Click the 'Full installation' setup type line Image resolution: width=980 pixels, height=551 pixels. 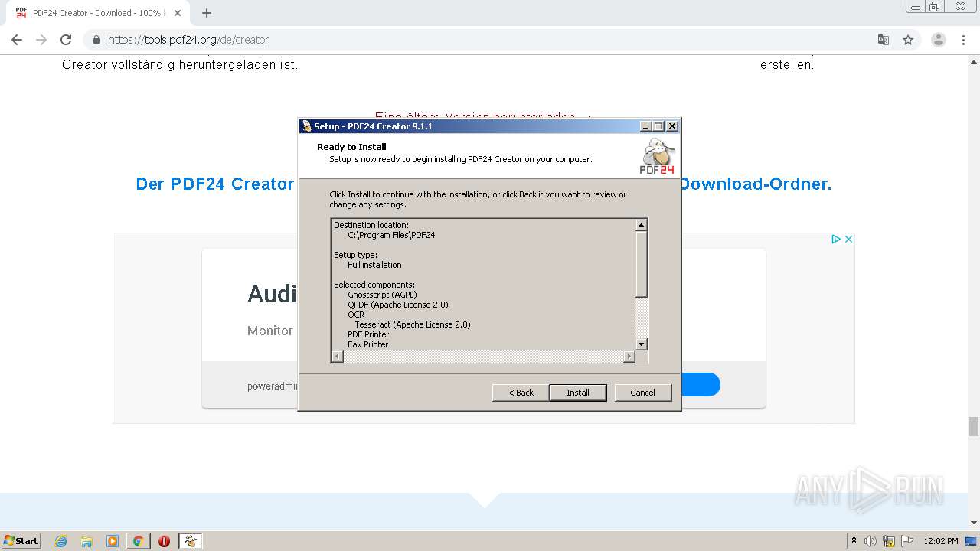click(x=374, y=265)
